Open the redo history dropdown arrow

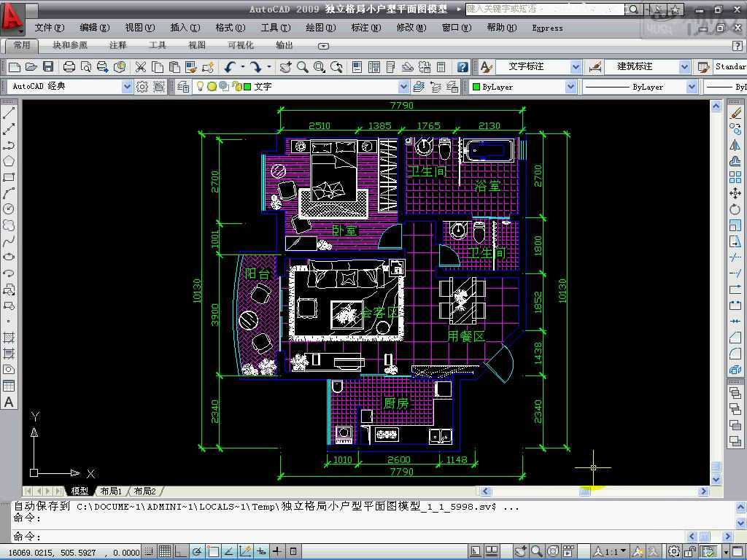tap(269, 66)
